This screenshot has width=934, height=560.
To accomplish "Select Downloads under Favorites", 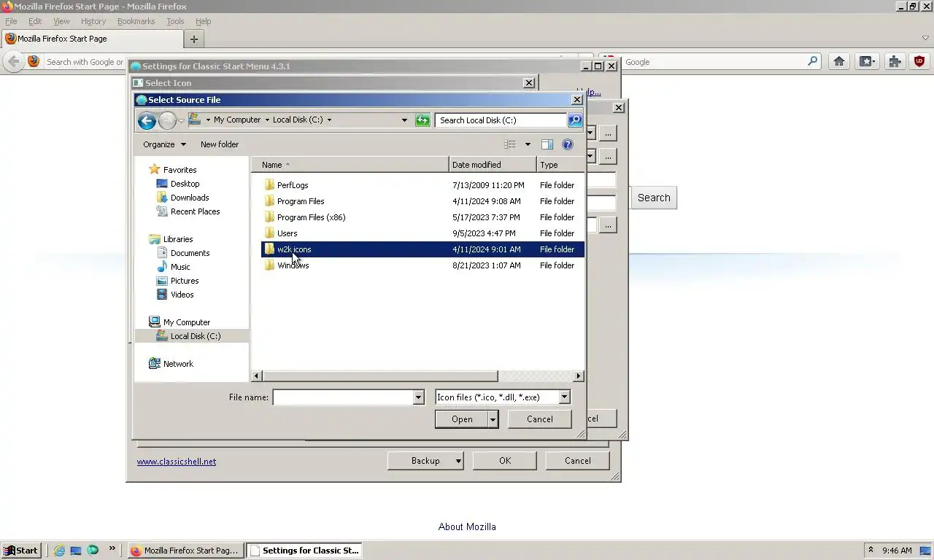I will click(190, 198).
